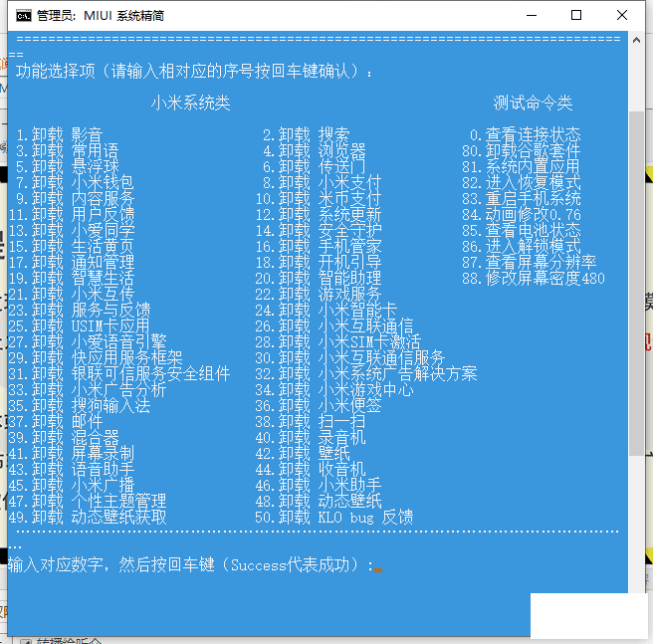Click option 42. 卸载 壁纸
The image size is (653, 644).
(x=303, y=453)
